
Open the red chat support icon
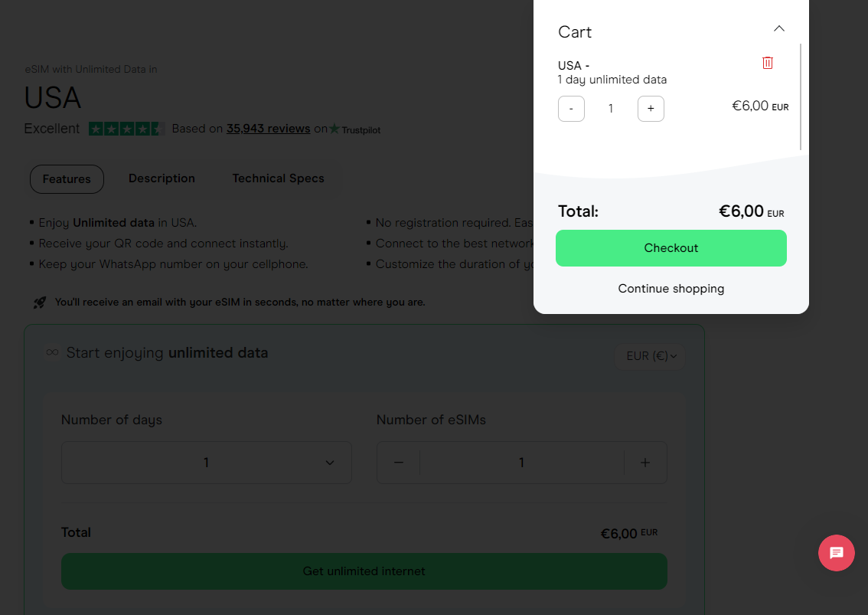click(x=837, y=553)
